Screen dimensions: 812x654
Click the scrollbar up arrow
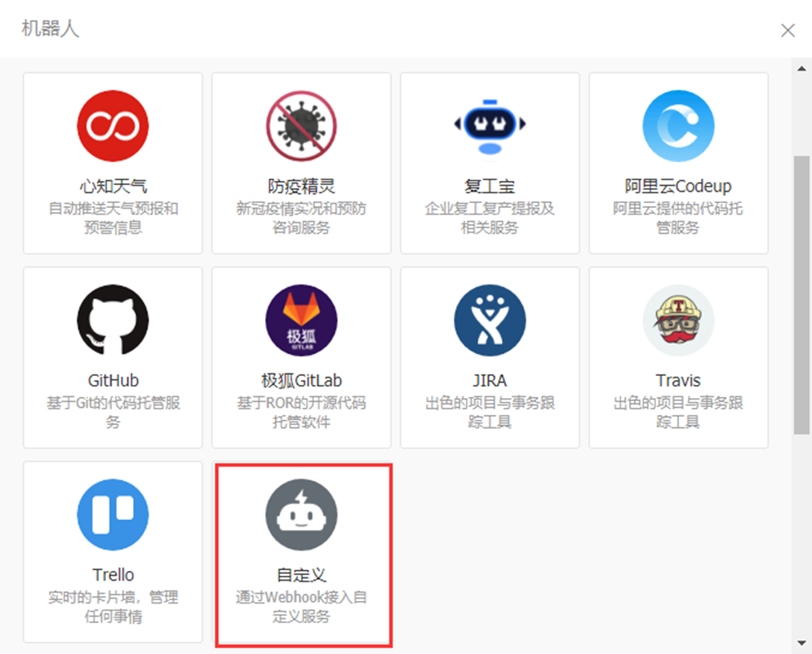tap(801, 68)
